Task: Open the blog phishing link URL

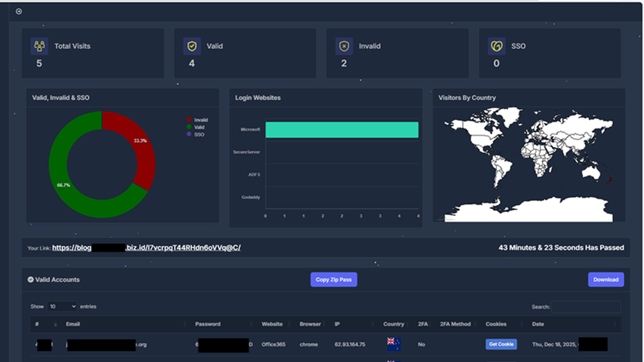Action: pyautogui.click(x=146, y=248)
